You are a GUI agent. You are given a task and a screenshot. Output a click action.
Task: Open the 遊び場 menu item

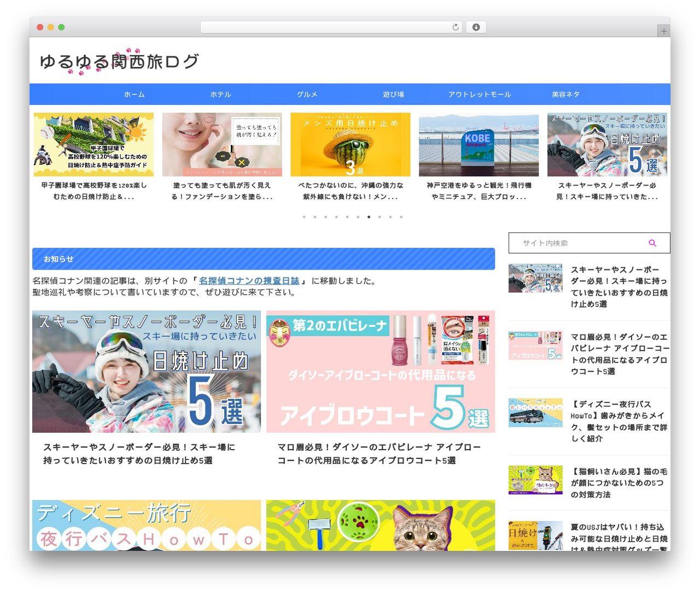tap(393, 94)
